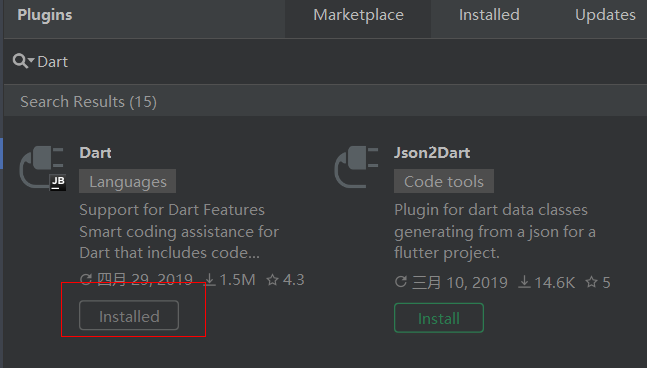Click the Dart plugin icon
This screenshot has width=647, height=368.
43,168
